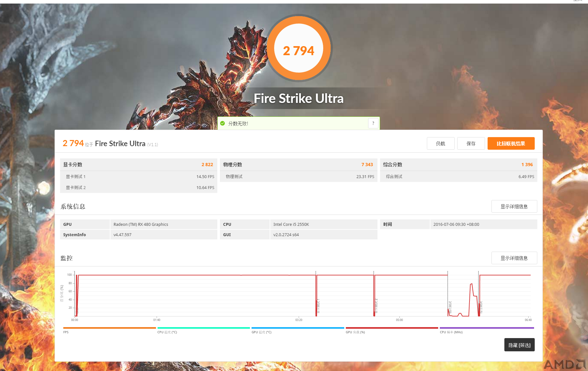Show detailed system info via 显示详细信息
Viewport: 588px width, 371px height.
click(x=514, y=206)
